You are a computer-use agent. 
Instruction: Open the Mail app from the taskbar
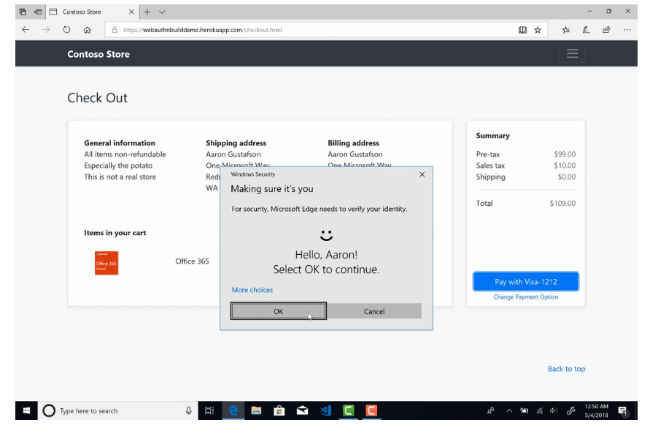click(302, 411)
